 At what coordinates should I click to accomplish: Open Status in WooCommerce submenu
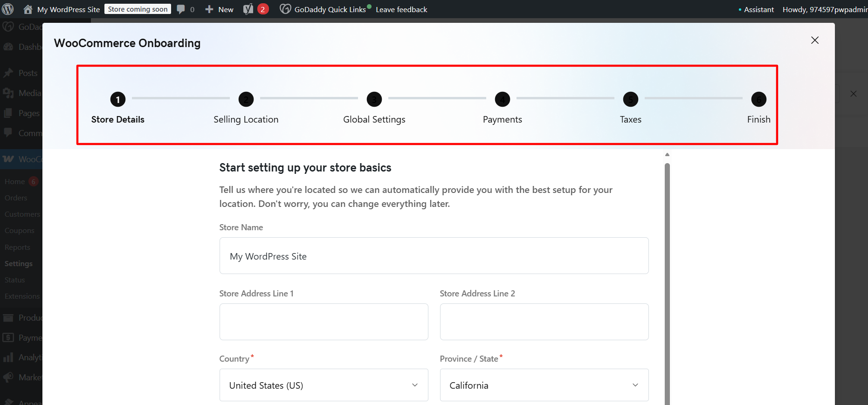(x=15, y=280)
